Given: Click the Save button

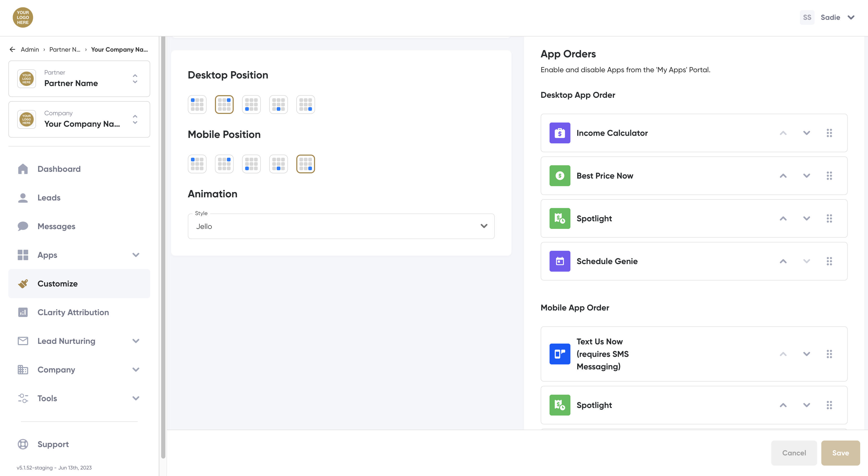Looking at the screenshot, I should click(840, 453).
